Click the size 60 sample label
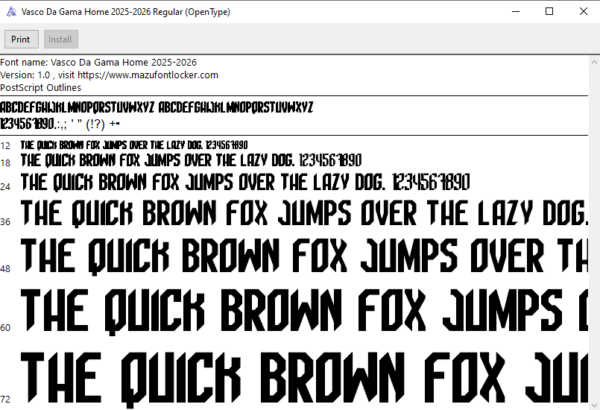This screenshot has height=410, width=600. tap(5, 327)
